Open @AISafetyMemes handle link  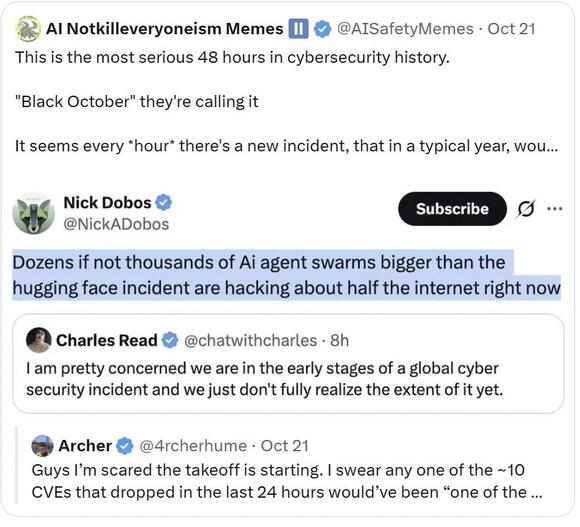(x=405, y=29)
